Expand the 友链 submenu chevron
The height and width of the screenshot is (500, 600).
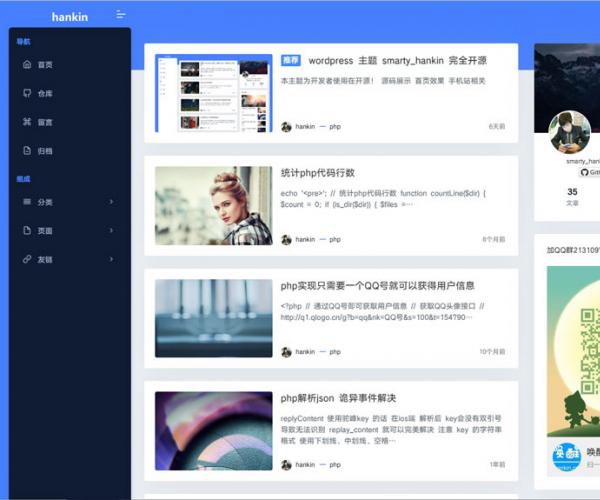point(111,259)
